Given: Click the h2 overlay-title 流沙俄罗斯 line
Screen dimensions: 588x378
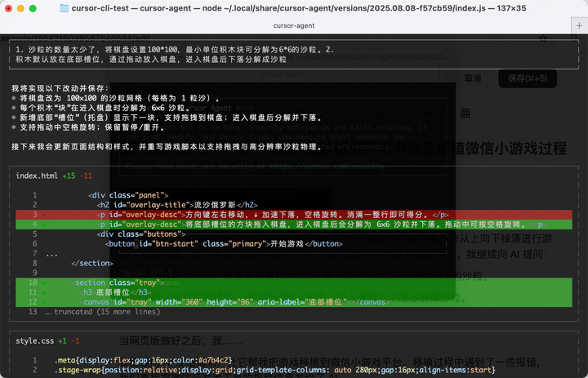Looking at the screenshot, I should [177, 205].
